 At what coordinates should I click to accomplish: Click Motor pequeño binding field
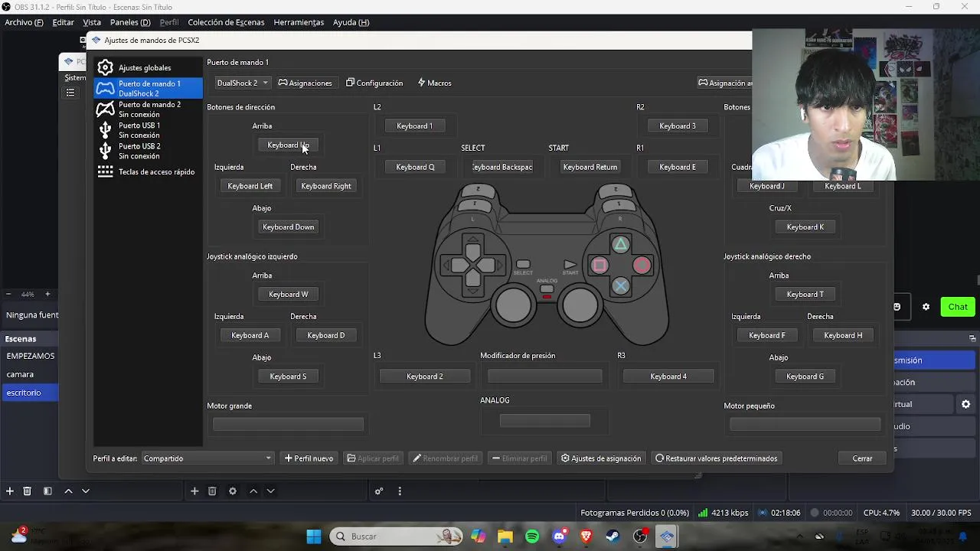pos(805,424)
